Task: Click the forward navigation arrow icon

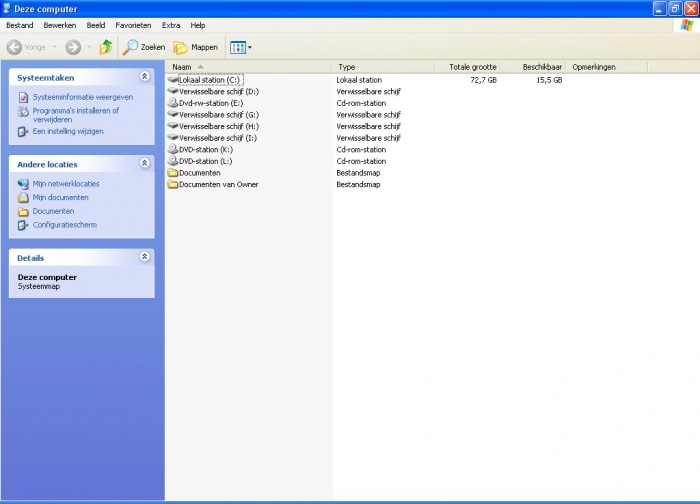Action: 73,47
